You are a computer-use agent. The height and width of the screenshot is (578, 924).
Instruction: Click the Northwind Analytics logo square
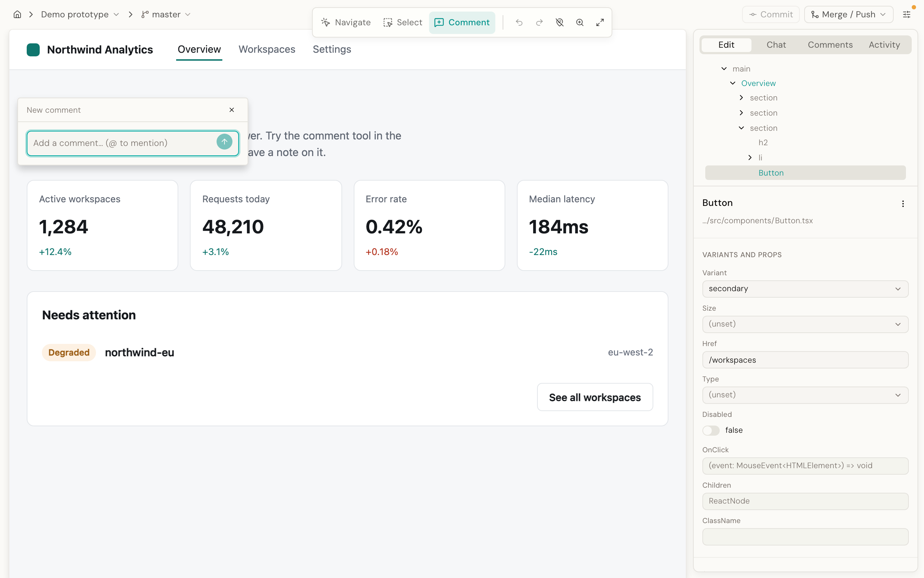pyautogui.click(x=33, y=50)
